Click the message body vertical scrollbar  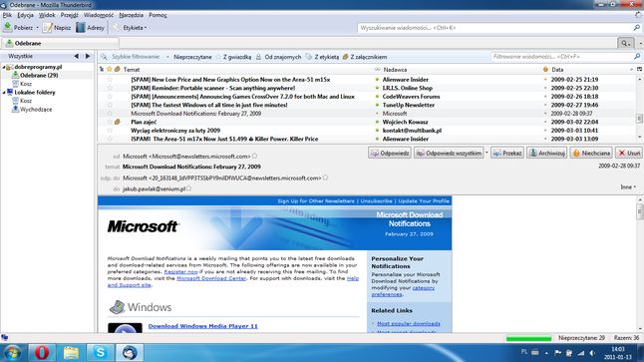pos(639,264)
